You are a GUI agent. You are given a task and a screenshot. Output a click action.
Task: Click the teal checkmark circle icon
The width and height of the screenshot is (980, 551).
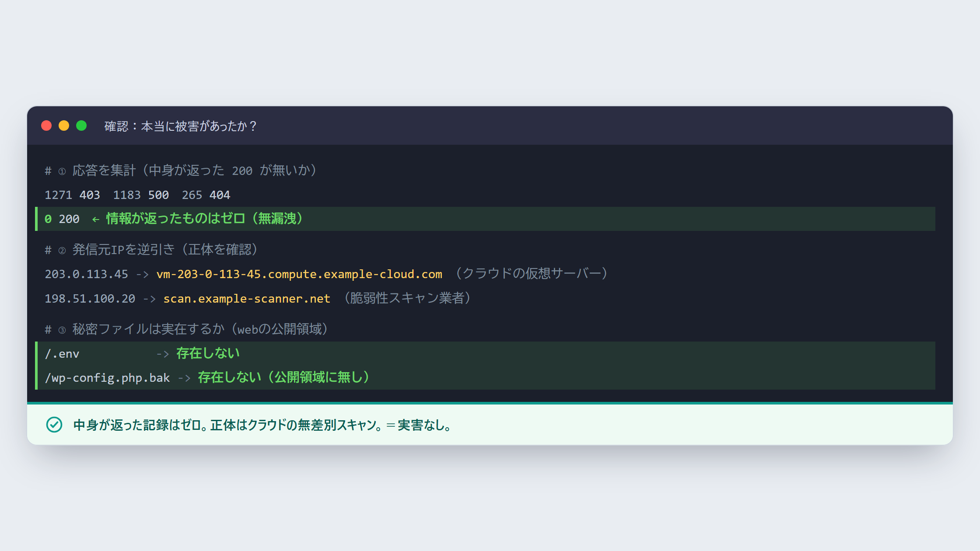tap(54, 425)
